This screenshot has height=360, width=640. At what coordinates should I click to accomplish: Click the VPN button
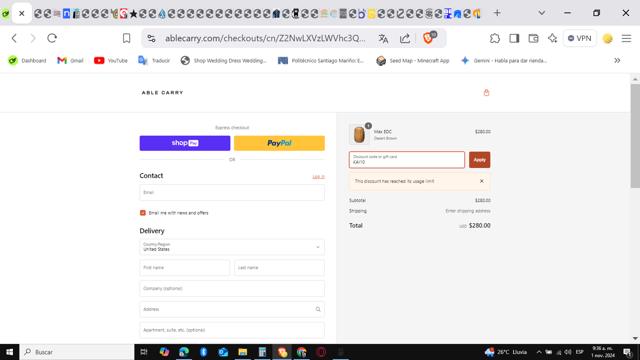pos(580,38)
